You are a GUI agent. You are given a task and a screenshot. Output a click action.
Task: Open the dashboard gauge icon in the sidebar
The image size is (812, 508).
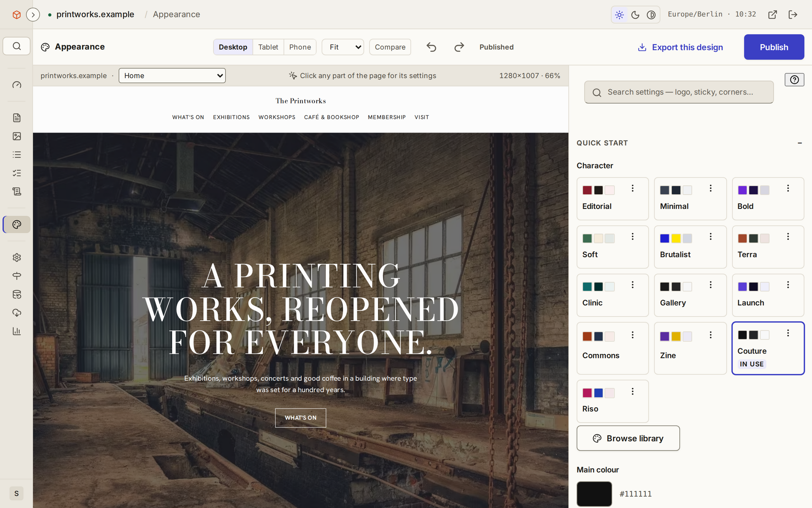[17, 85]
